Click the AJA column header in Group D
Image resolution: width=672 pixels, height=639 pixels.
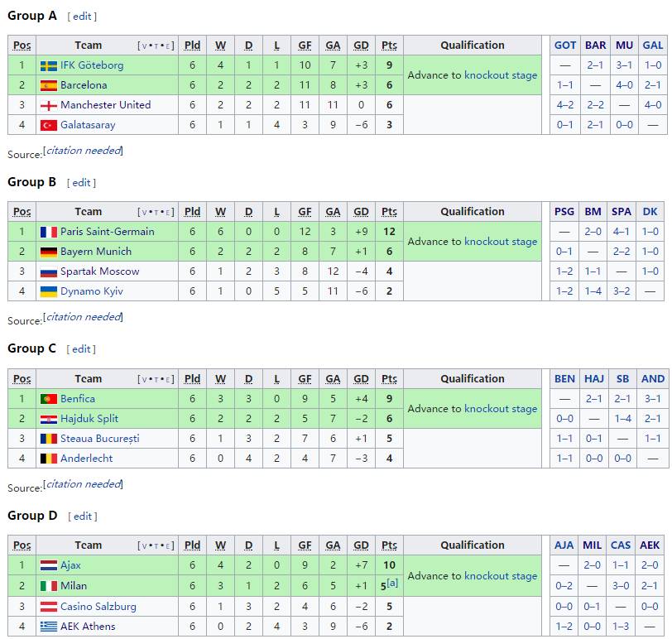[x=564, y=545]
